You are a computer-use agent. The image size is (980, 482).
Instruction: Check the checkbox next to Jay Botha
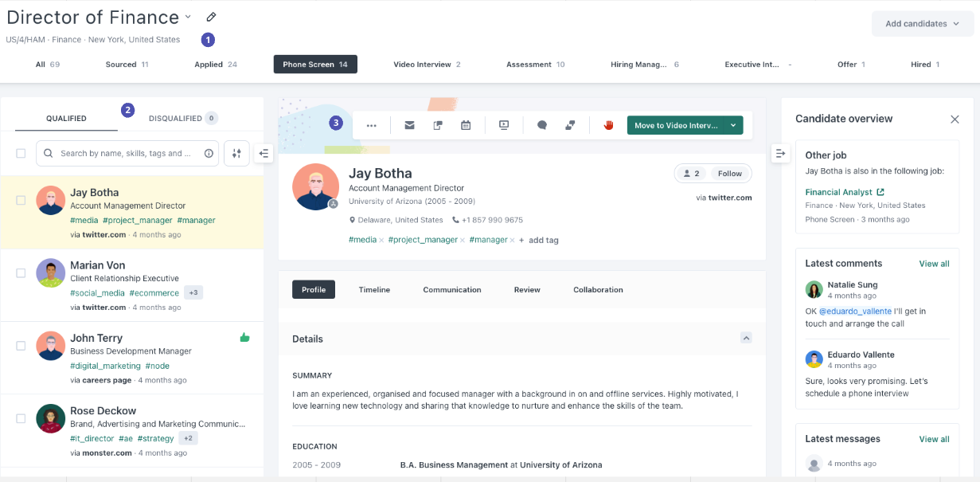coord(21,201)
